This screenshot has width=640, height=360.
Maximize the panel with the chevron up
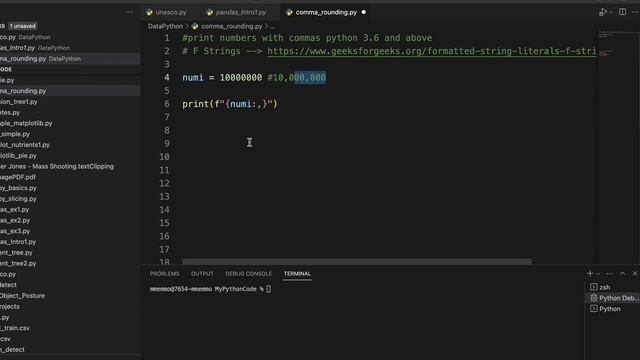622,273
